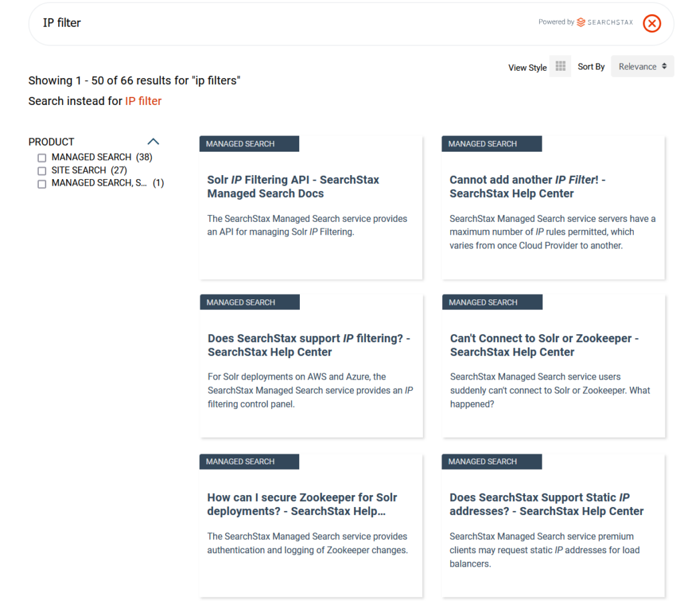
Task: Collapse the PRODUCT facet chevron
Action: point(153,142)
